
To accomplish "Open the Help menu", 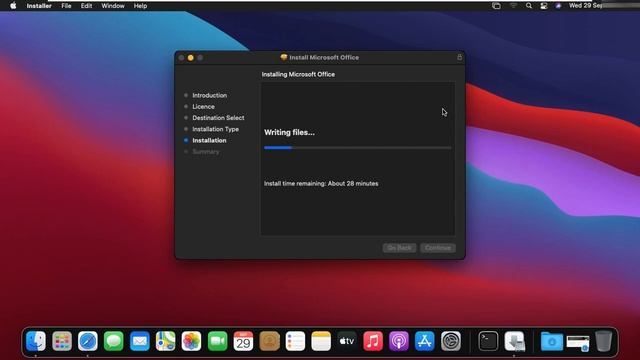I will pyautogui.click(x=140, y=6).
